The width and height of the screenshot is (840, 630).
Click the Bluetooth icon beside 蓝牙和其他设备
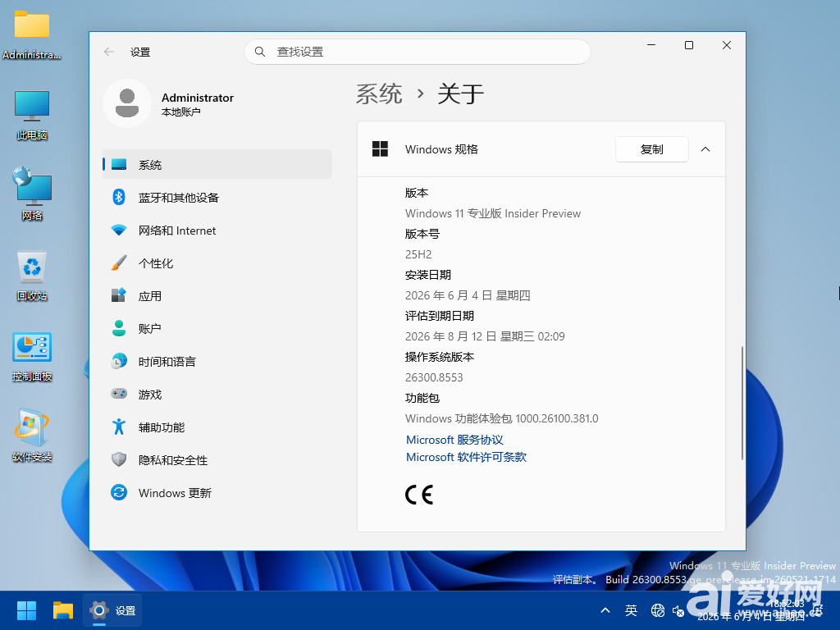[x=119, y=197]
